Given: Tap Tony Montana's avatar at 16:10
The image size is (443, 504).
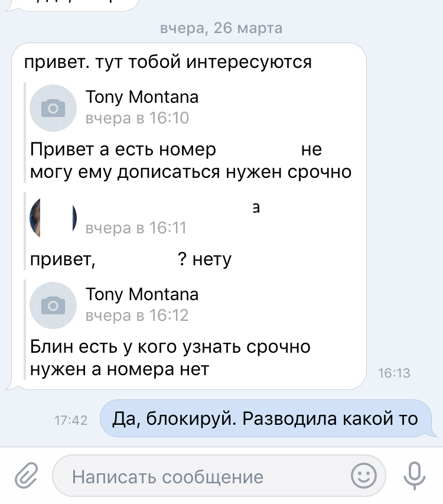Looking at the screenshot, I should [x=53, y=108].
